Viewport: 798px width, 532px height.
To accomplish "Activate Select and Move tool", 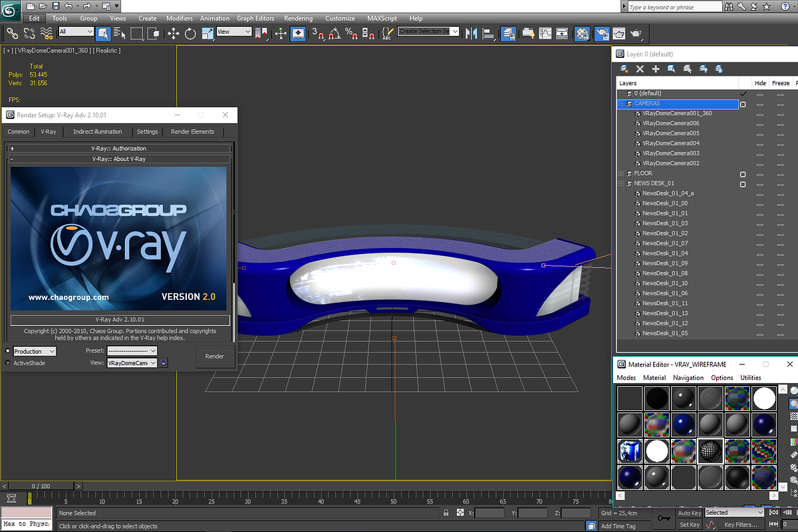I will [x=173, y=33].
